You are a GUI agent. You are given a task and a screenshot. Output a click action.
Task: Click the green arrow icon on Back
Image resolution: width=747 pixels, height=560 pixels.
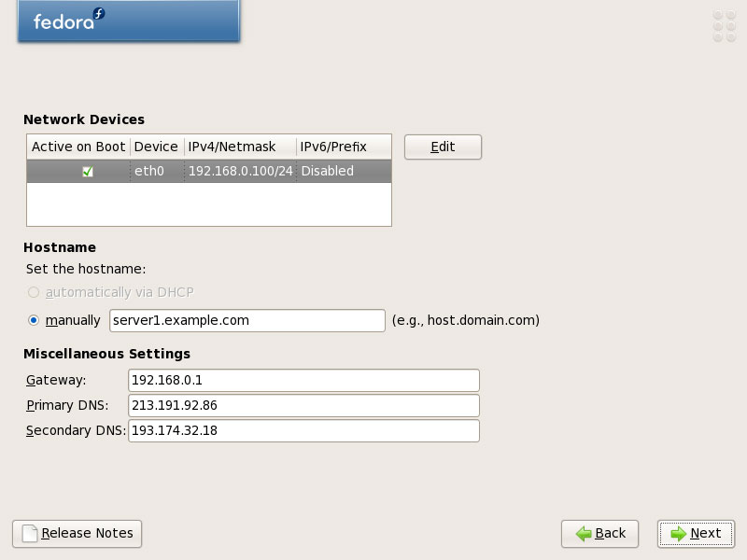point(584,534)
